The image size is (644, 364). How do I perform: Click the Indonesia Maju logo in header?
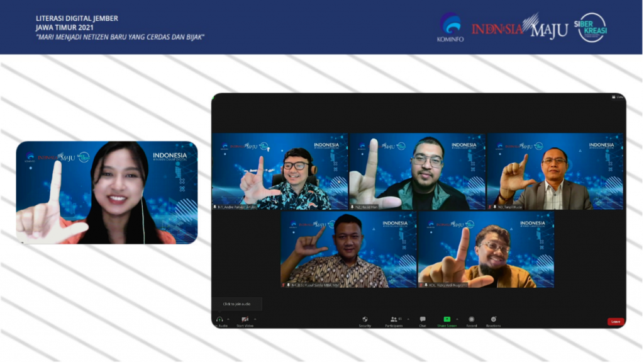click(x=519, y=28)
